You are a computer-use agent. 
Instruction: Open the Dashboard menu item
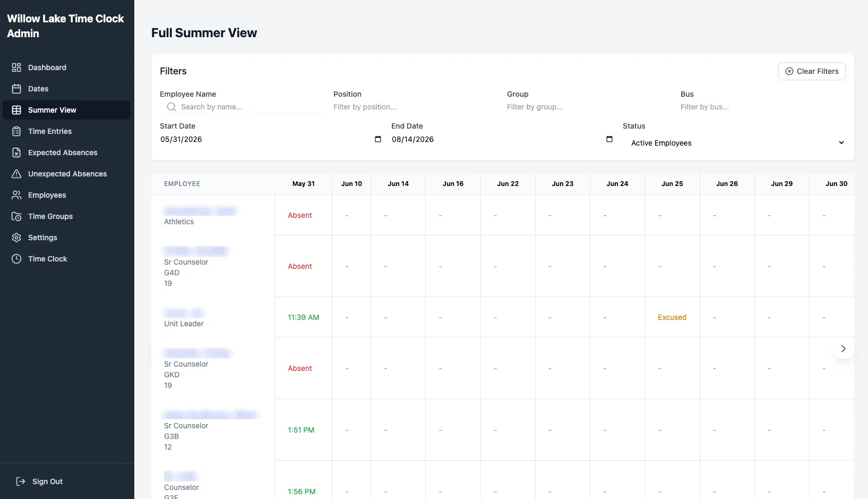[66, 67]
